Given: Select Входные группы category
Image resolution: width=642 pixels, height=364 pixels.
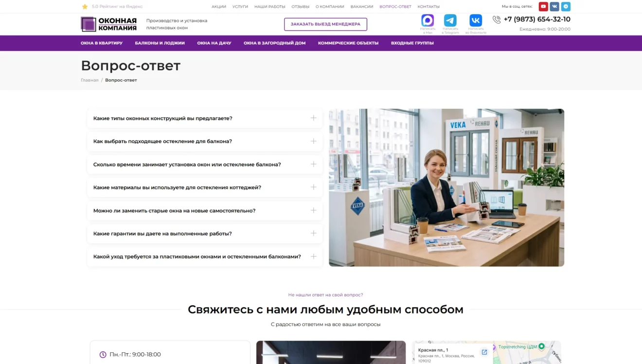Looking at the screenshot, I should point(412,43).
